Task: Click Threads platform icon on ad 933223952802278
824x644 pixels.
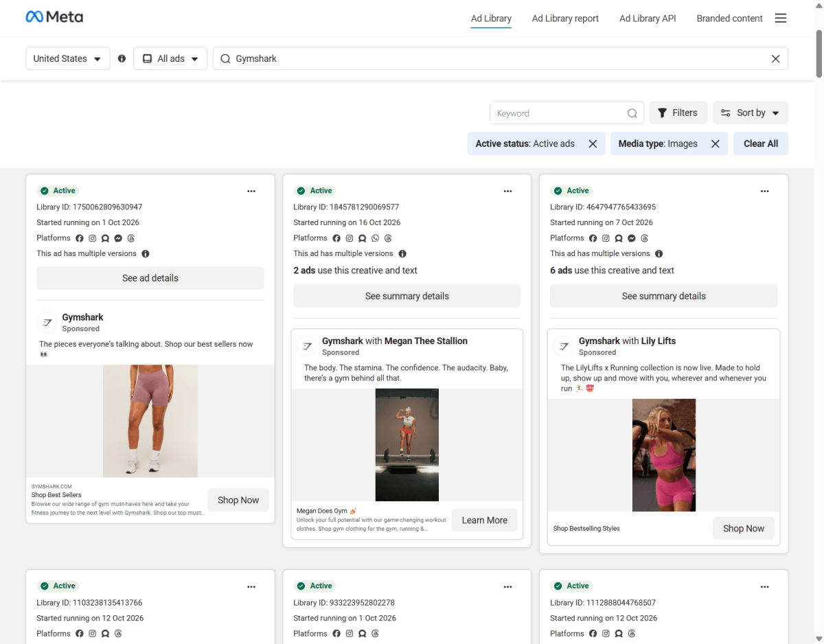Action: click(x=375, y=634)
